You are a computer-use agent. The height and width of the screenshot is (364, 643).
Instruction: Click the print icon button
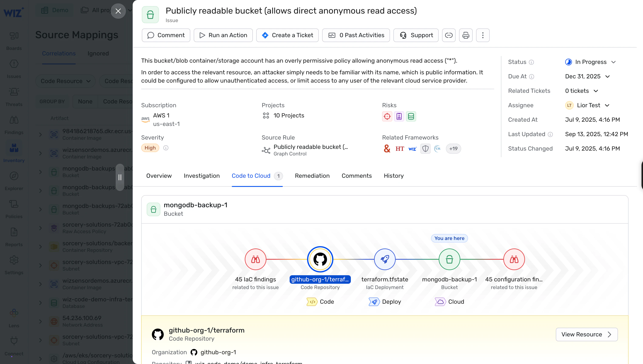pyautogui.click(x=466, y=35)
